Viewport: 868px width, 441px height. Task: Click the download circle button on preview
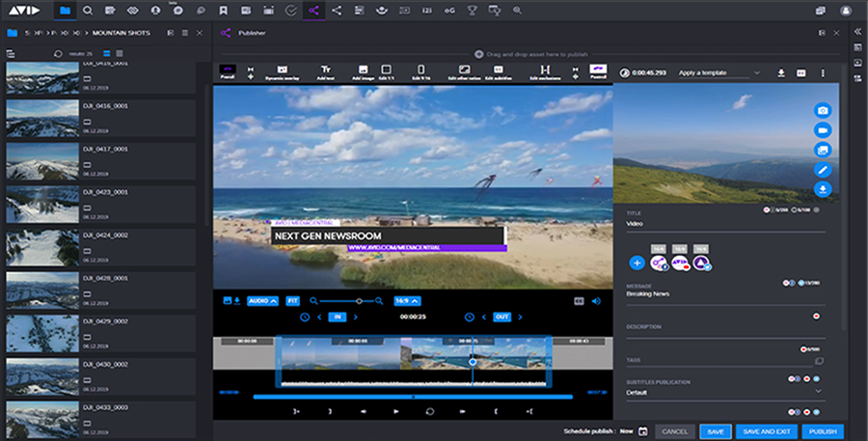click(x=823, y=189)
